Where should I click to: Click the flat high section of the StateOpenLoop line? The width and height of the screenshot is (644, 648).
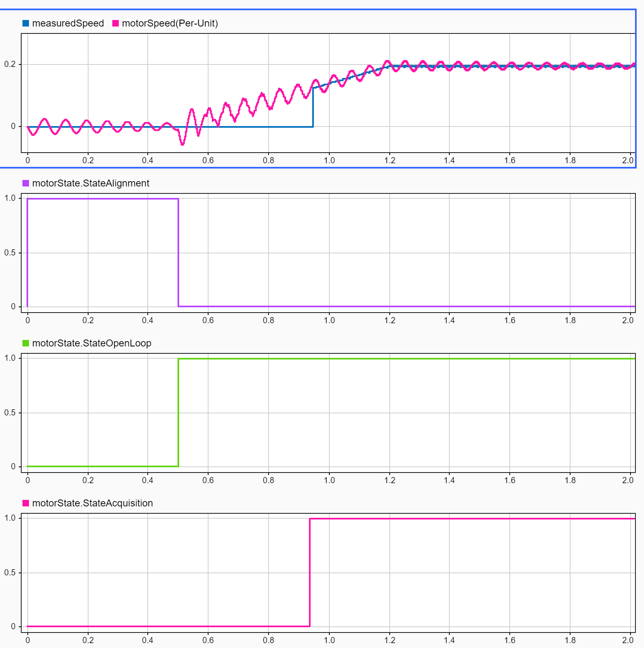tap(408, 359)
